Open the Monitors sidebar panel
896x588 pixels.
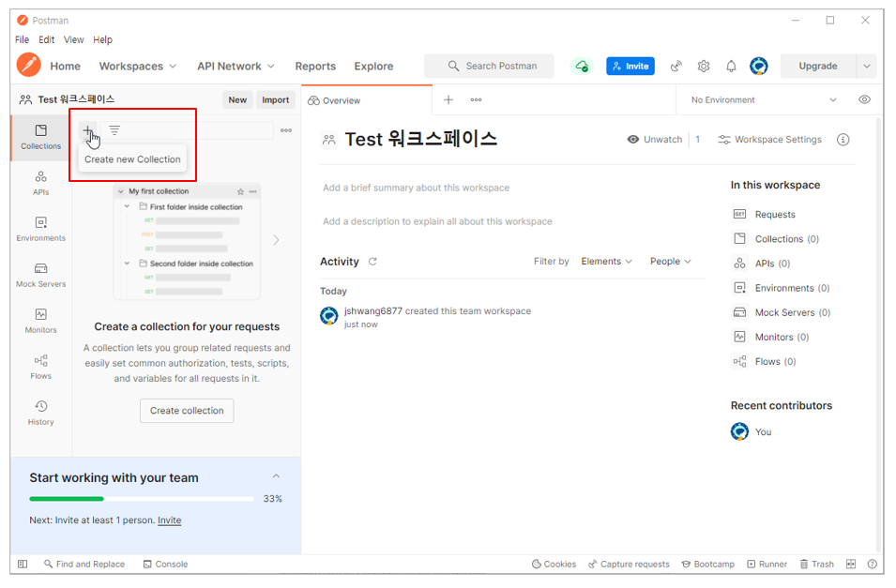click(40, 321)
